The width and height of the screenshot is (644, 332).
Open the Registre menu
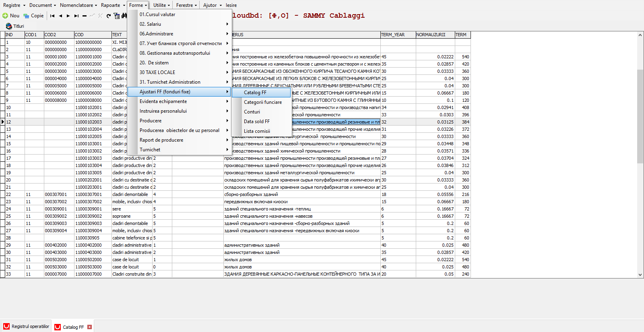tap(14, 5)
